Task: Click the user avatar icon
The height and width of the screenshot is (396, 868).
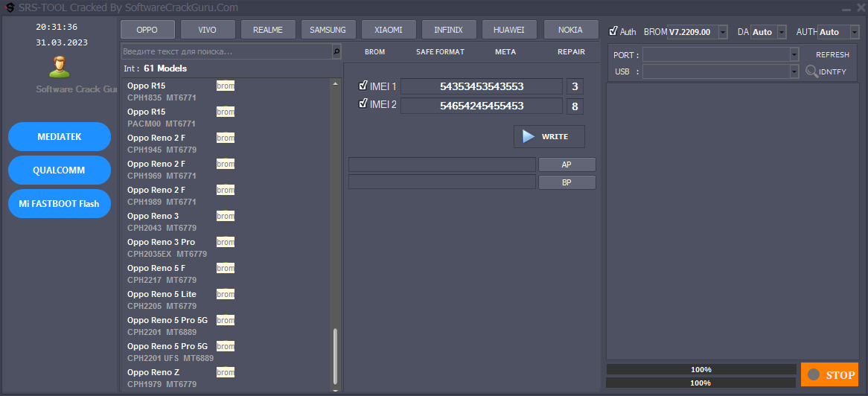Action: [60, 66]
